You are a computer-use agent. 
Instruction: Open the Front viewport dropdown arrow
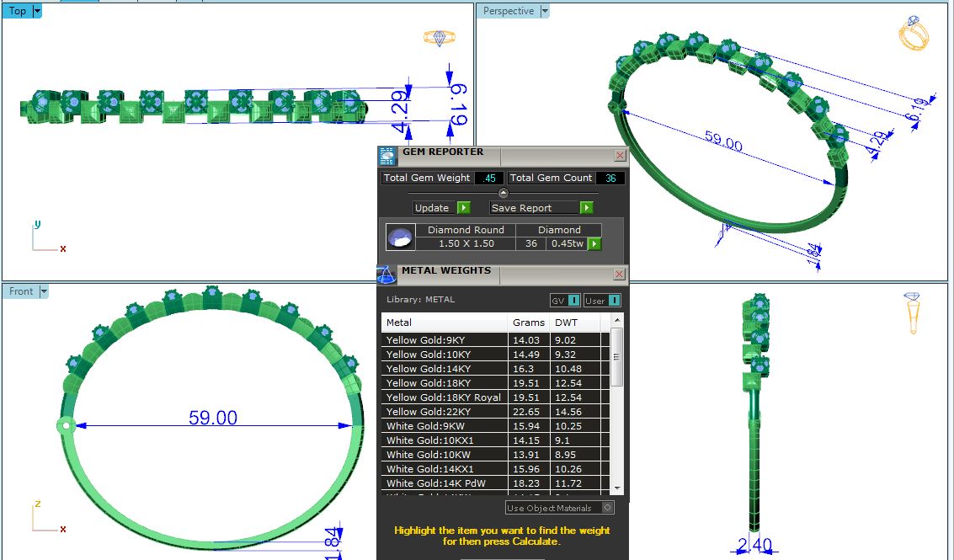44,291
